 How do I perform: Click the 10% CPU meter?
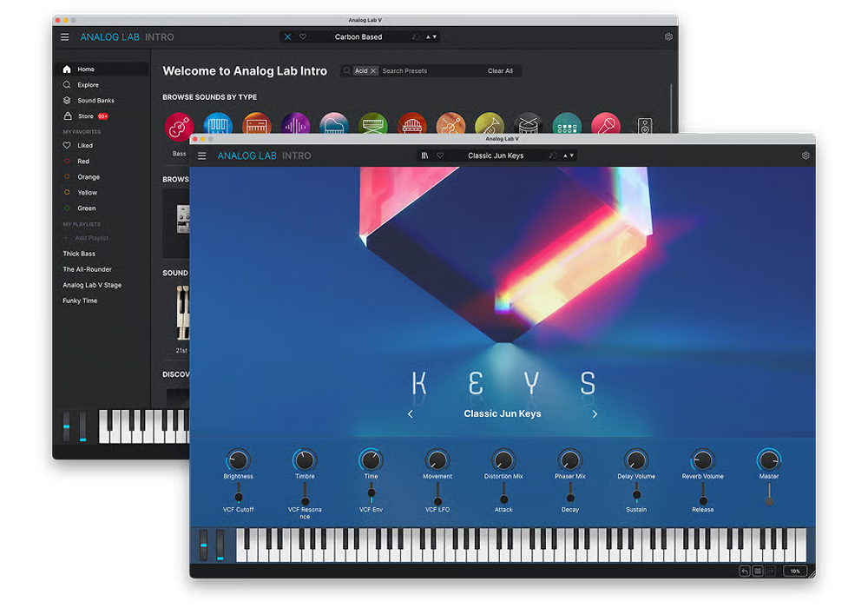pos(795,571)
